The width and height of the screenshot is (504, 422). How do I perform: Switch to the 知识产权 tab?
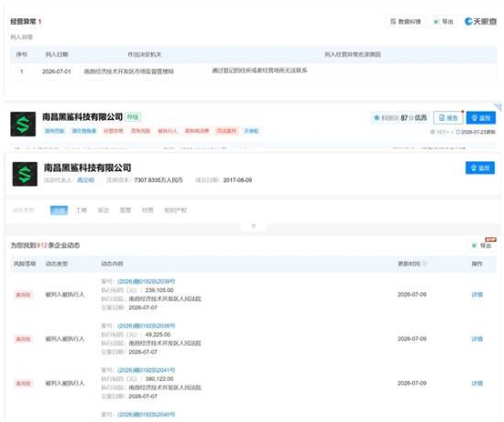[x=175, y=210]
